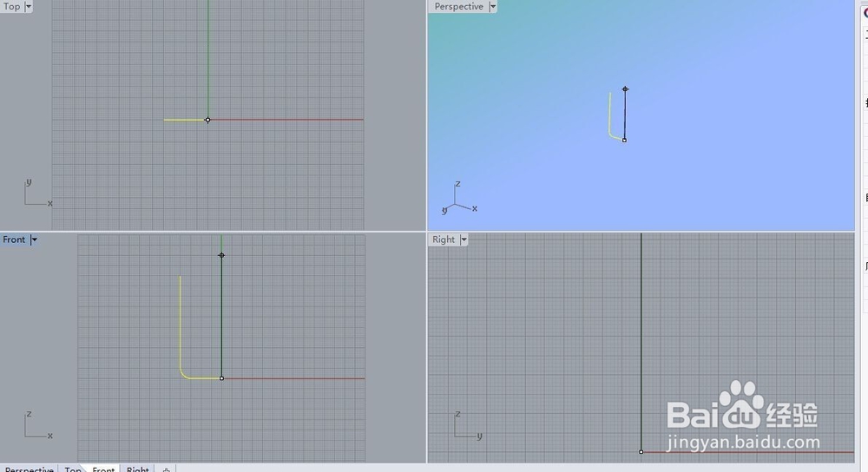Select lower line endpoint in Perspective viewport

coord(624,140)
